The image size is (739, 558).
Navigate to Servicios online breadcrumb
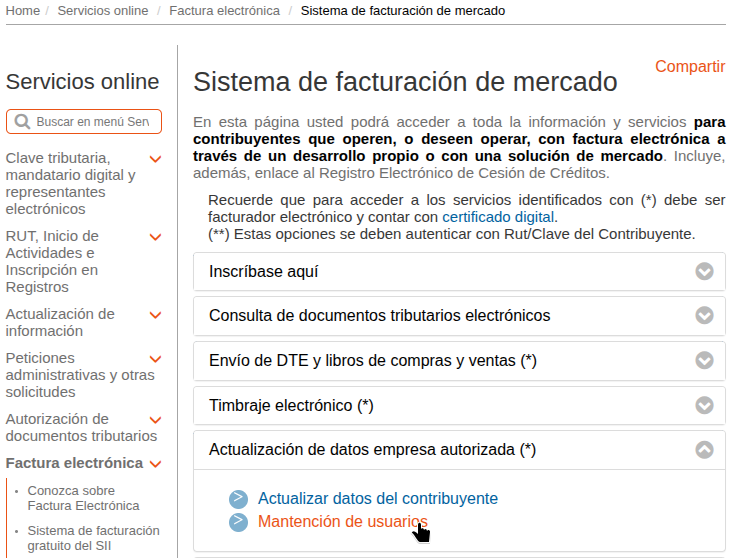tap(102, 11)
